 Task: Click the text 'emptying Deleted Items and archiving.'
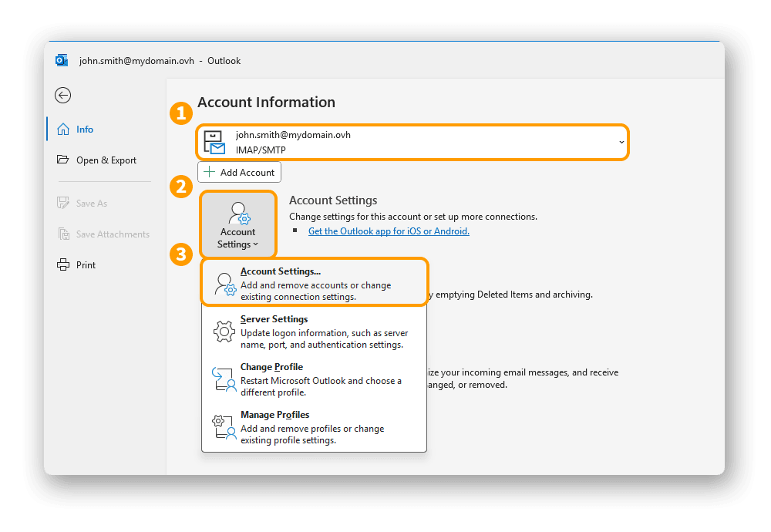514,295
